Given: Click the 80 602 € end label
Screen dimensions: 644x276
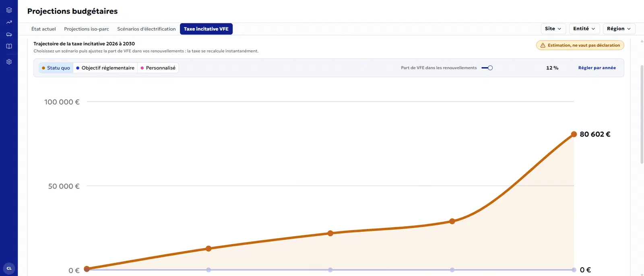Looking at the screenshot, I should (x=595, y=134).
